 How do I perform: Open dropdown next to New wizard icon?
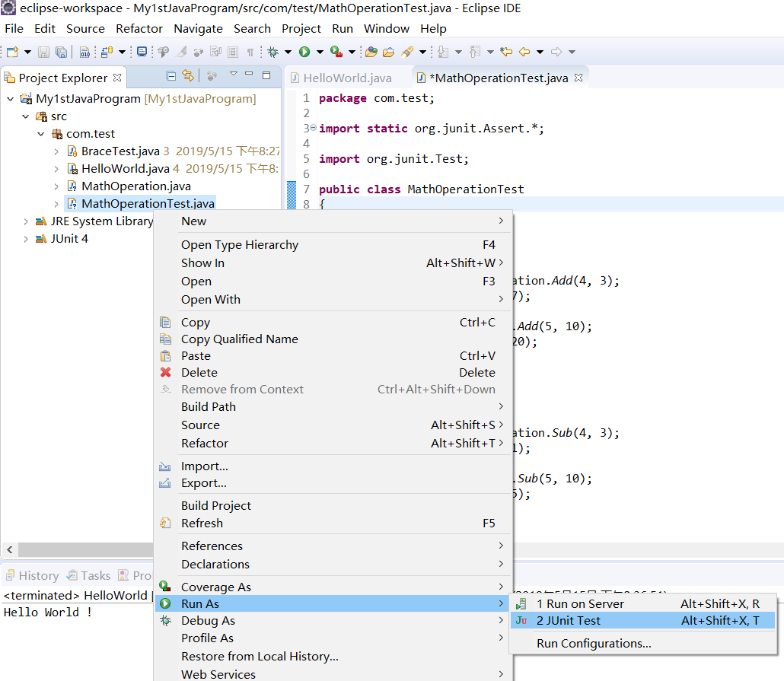[x=27, y=52]
